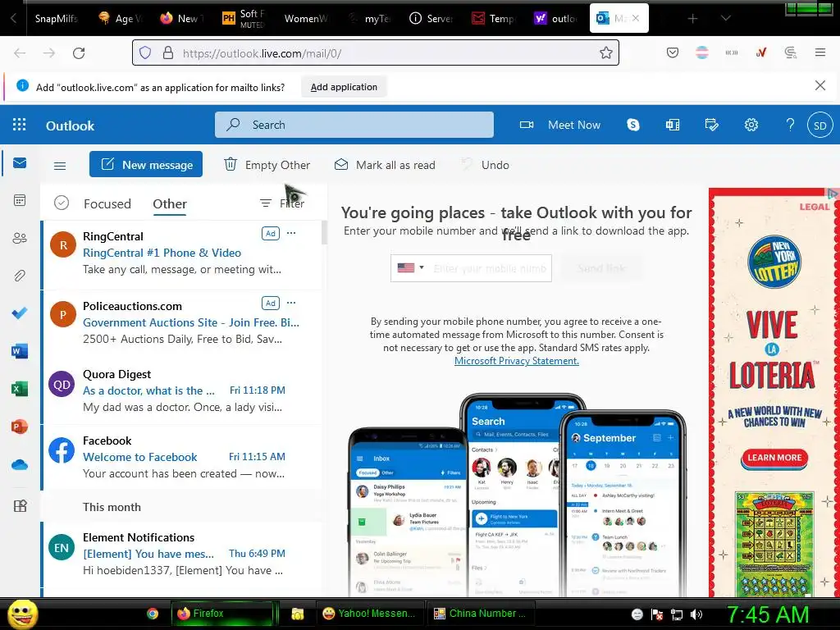The width and height of the screenshot is (840, 630).
Task: Open the SD account profile avatar
Action: [820, 125]
